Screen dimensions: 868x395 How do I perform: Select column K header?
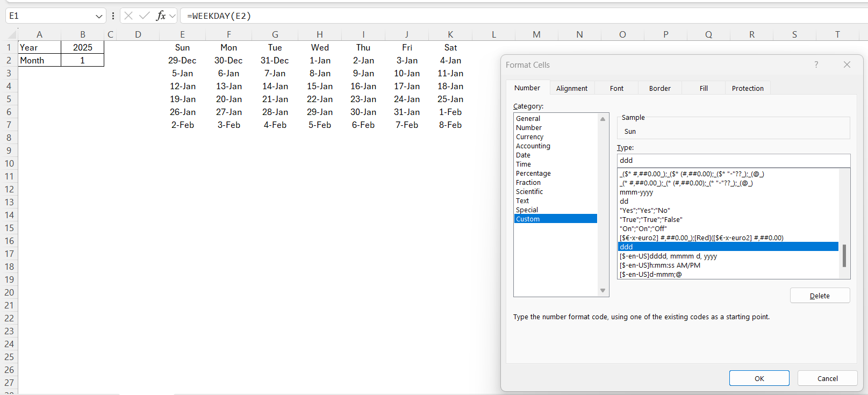coord(450,34)
